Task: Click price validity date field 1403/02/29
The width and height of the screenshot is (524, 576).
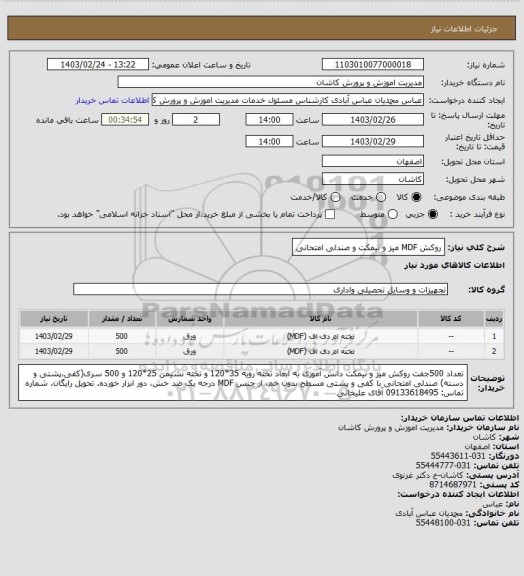Action: coord(373,141)
